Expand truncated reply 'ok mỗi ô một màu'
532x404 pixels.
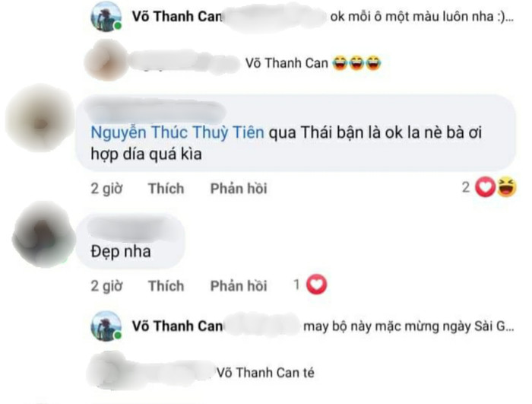[x=422, y=16]
